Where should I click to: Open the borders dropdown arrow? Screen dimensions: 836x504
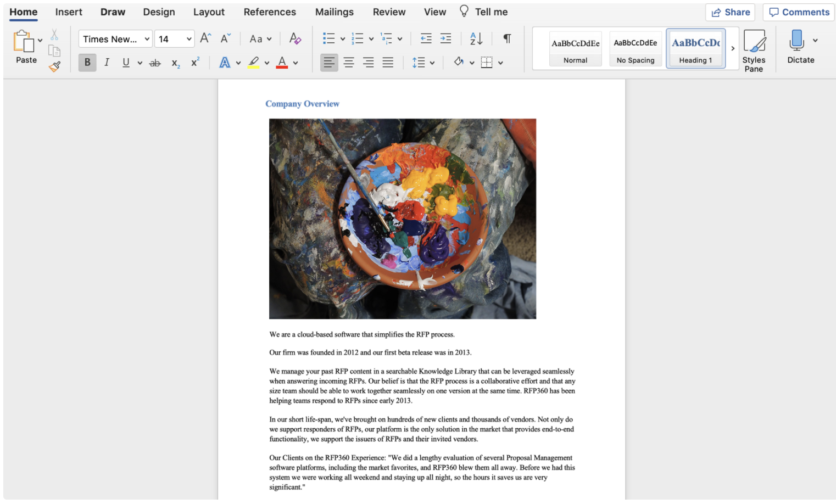(500, 63)
